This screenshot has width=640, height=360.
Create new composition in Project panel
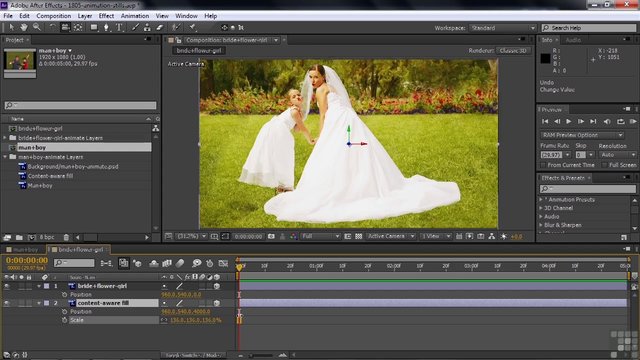(31, 237)
